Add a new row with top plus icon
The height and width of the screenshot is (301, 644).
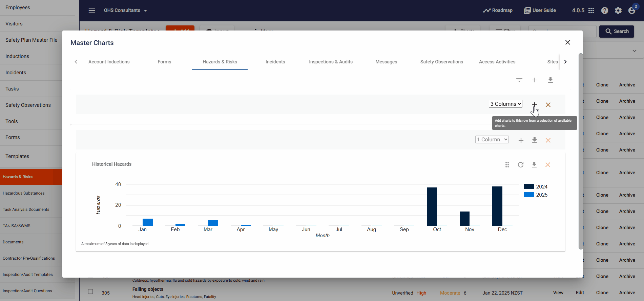click(x=534, y=80)
